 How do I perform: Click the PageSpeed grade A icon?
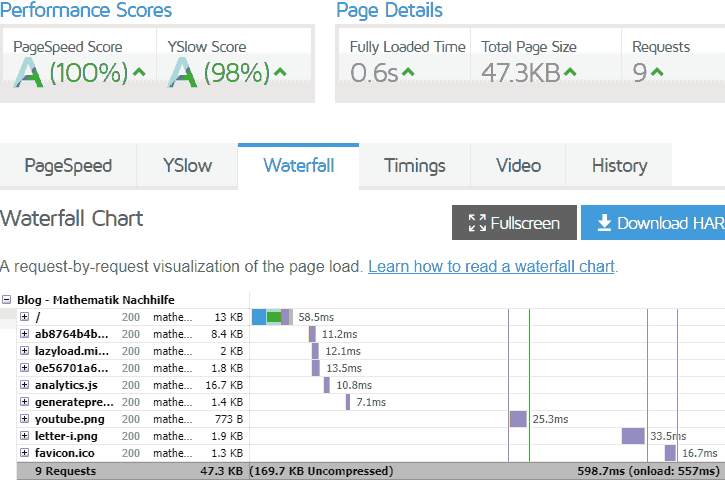[x=28, y=73]
